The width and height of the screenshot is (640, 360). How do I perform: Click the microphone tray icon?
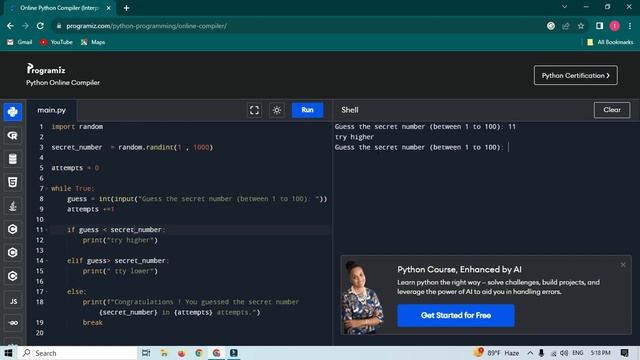(541, 353)
